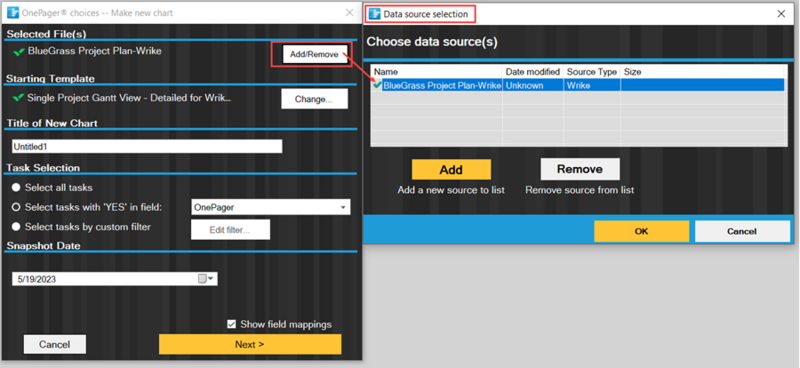Click Cancel in Data source selection dialog
Image resolution: width=800 pixels, height=368 pixels.
[x=742, y=231]
